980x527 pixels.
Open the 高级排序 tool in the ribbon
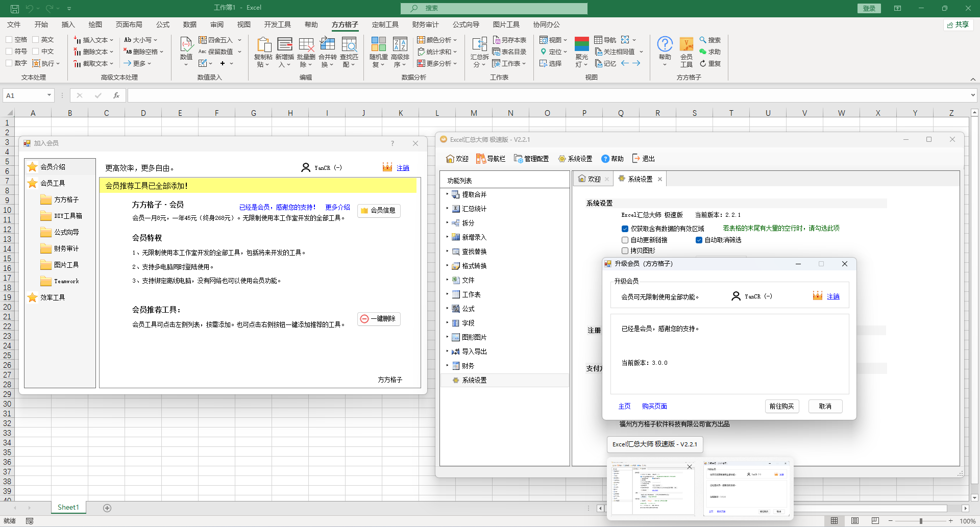(400, 52)
